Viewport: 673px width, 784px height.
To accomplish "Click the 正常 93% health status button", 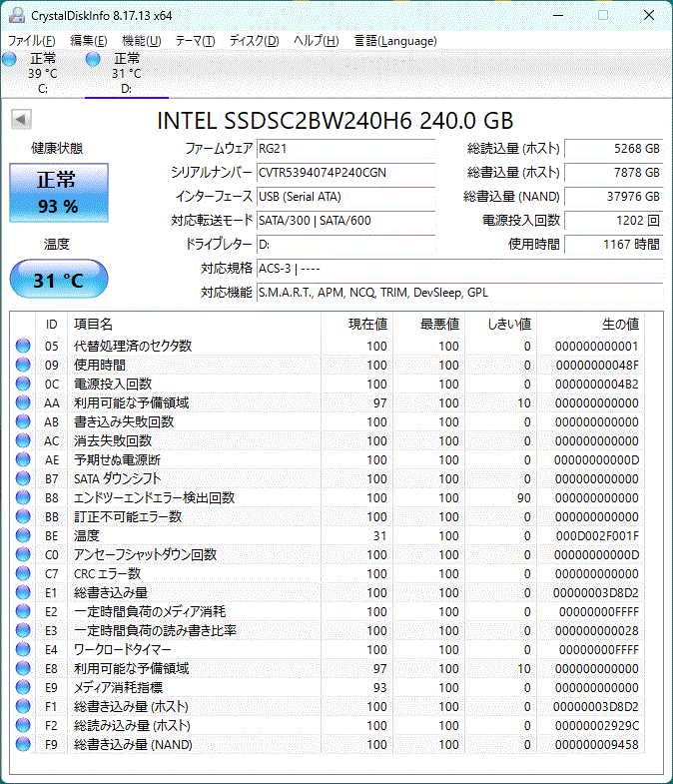I will pos(58,194).
